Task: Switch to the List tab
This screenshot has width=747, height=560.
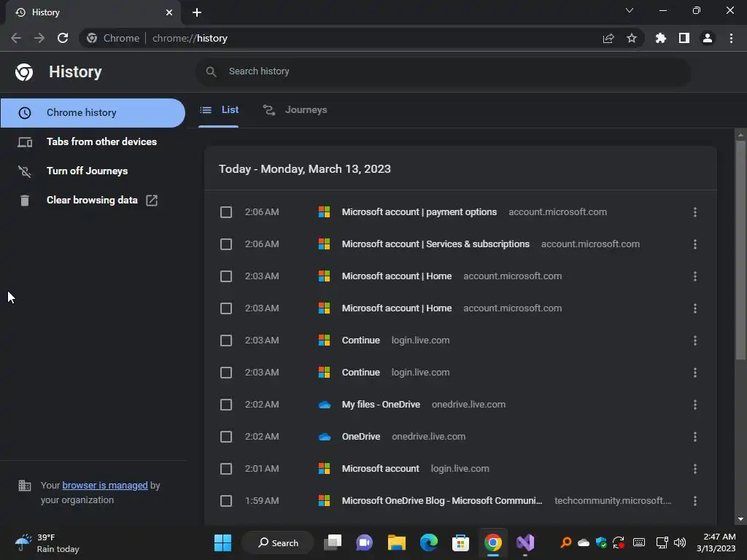Action: coord(219,110)
